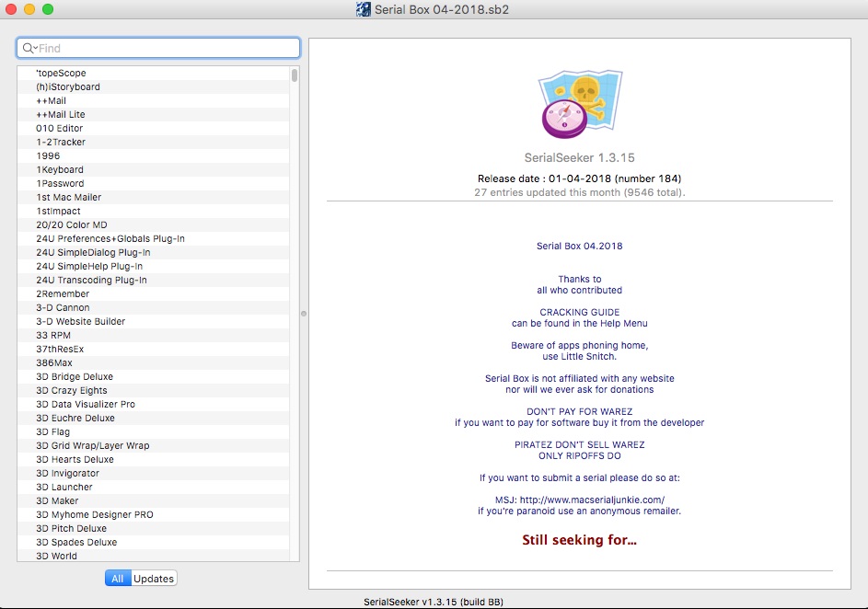Select the All filter tab
This screenshot has height=609, width=868.
[x=117, y=579]
